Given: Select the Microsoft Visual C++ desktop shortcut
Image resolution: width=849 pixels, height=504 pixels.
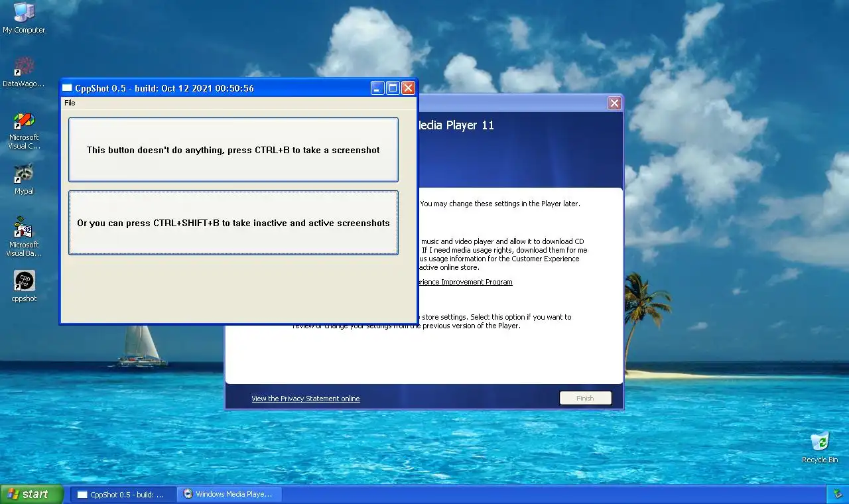Looking at the screenshot, I should tap(24, 131).
